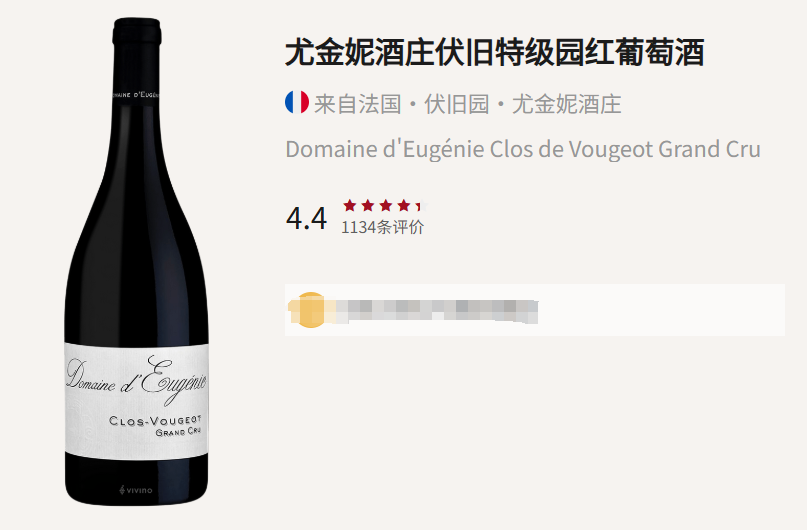Screen dimensions: 807x530
Task: Click the Vivino watermark on the bottle
Action: (136, 490)
